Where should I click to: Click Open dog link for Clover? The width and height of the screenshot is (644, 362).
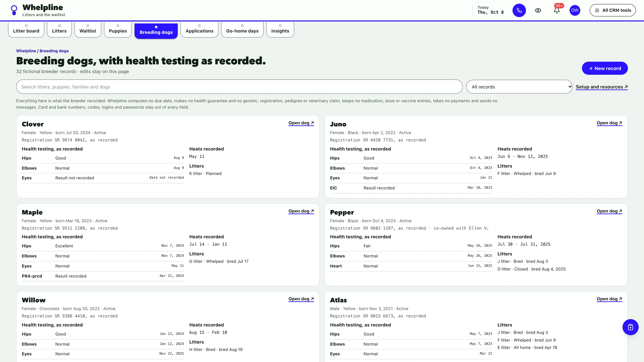(301, 123)
